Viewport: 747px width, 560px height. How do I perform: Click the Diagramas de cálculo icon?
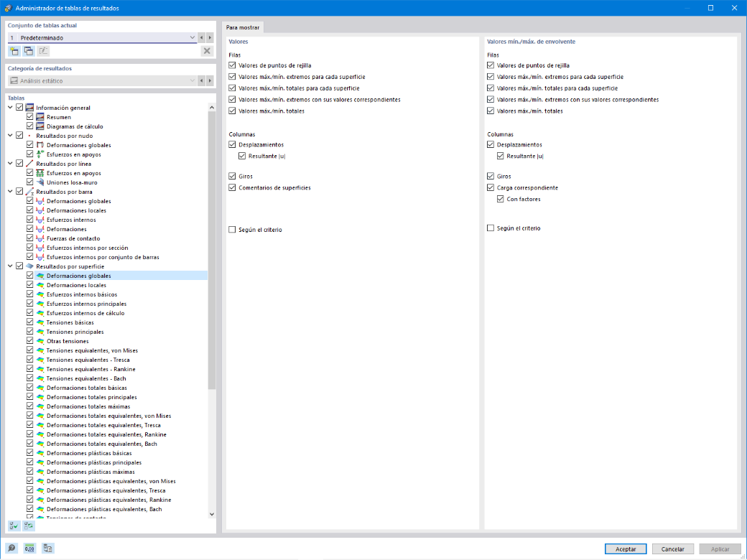(40, 126)
